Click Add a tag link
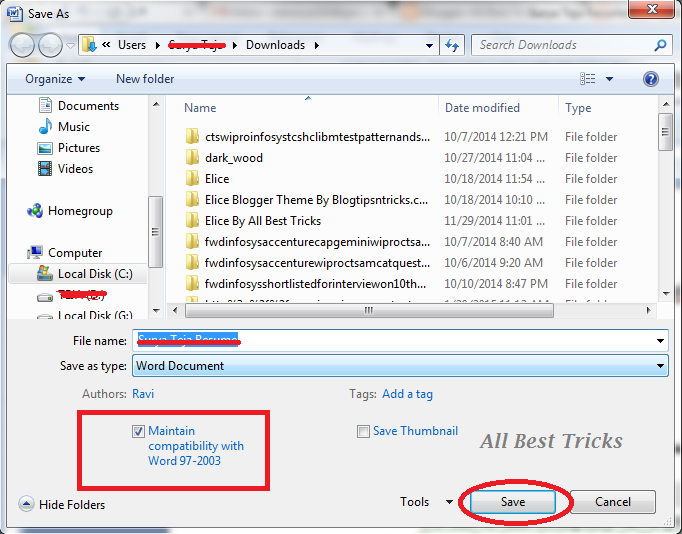This screenshot has width=682, height=534. [407, 394]
